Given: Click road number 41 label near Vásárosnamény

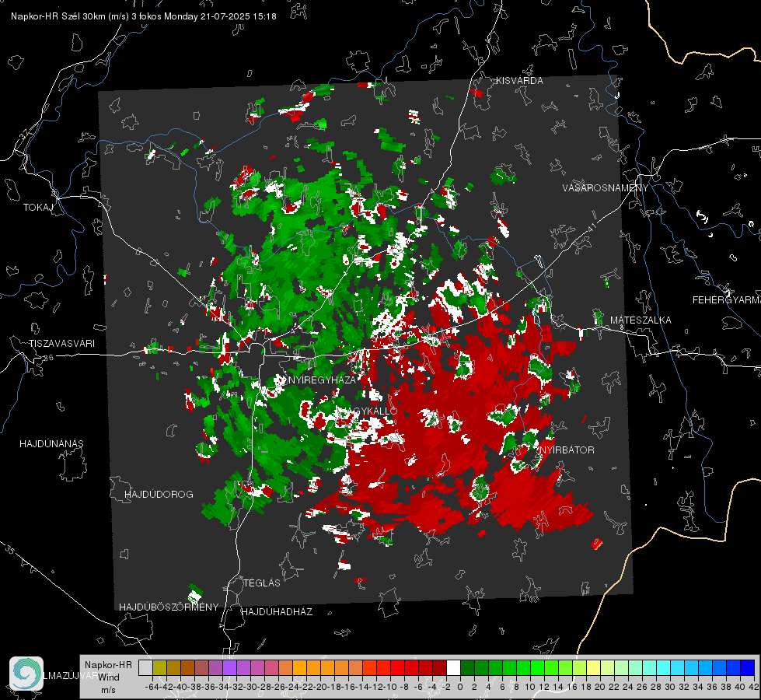Looking at the screenshot, I should click(x=591, y=227).
